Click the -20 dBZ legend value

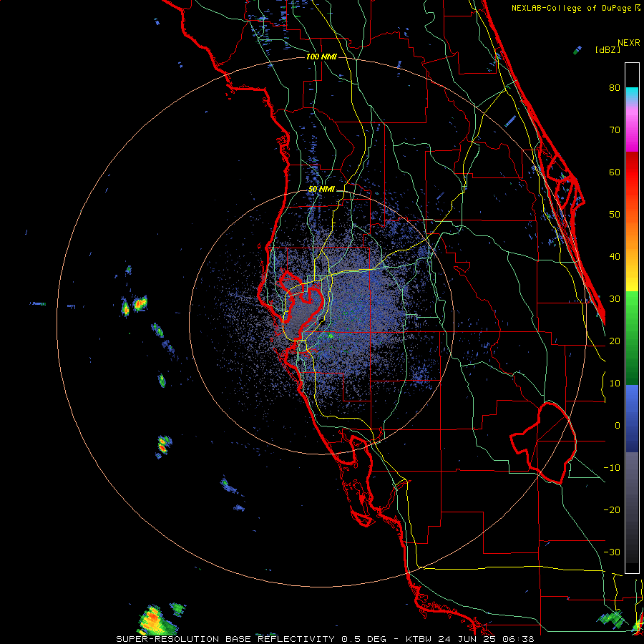coord(612,509)
